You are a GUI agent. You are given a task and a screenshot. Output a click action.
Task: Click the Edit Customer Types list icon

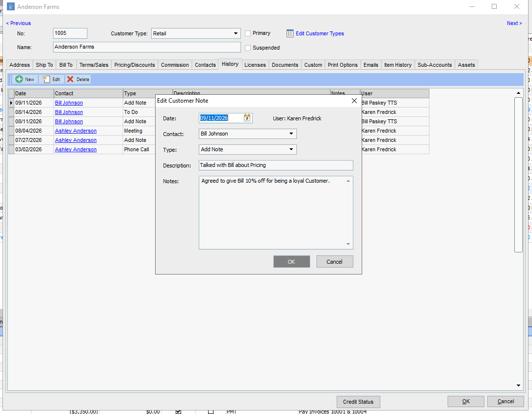coord(290,33)
